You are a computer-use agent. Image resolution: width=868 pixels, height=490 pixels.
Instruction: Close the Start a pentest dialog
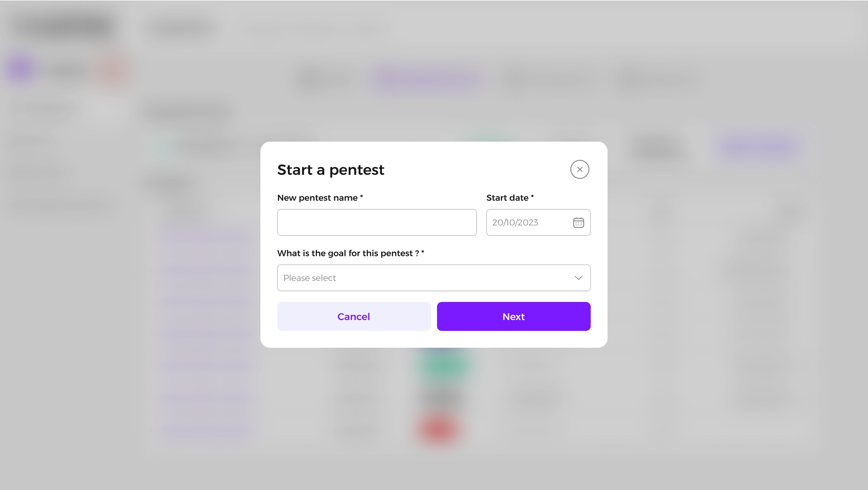click(x=579, y=169)
